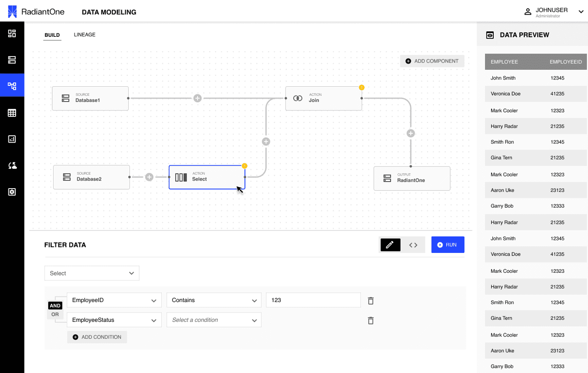Open the sync cloud sidebar icon
This screenshot has height=373, width=588.
[12, 165]
